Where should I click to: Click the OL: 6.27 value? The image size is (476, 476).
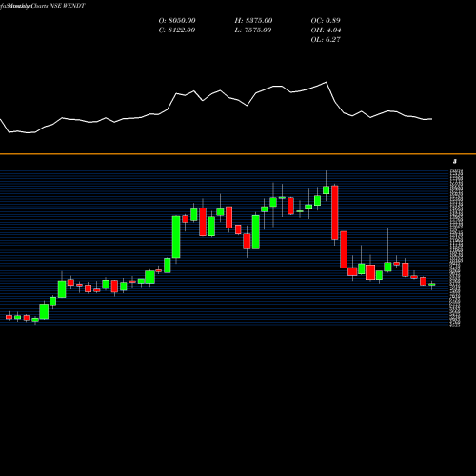pyautogui.click(x=326, y=40)
